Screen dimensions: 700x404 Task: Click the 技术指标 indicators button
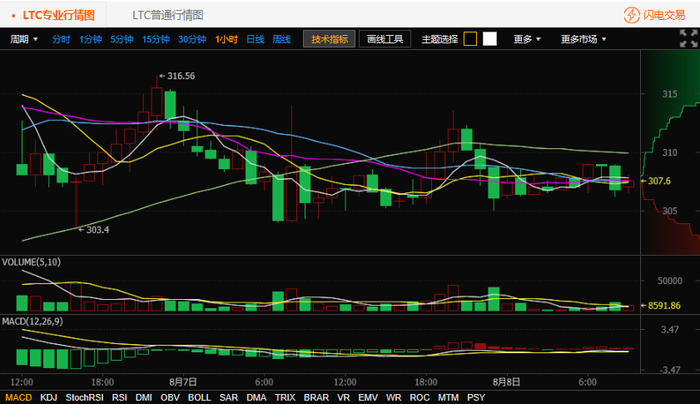click(x=329, y=39)
